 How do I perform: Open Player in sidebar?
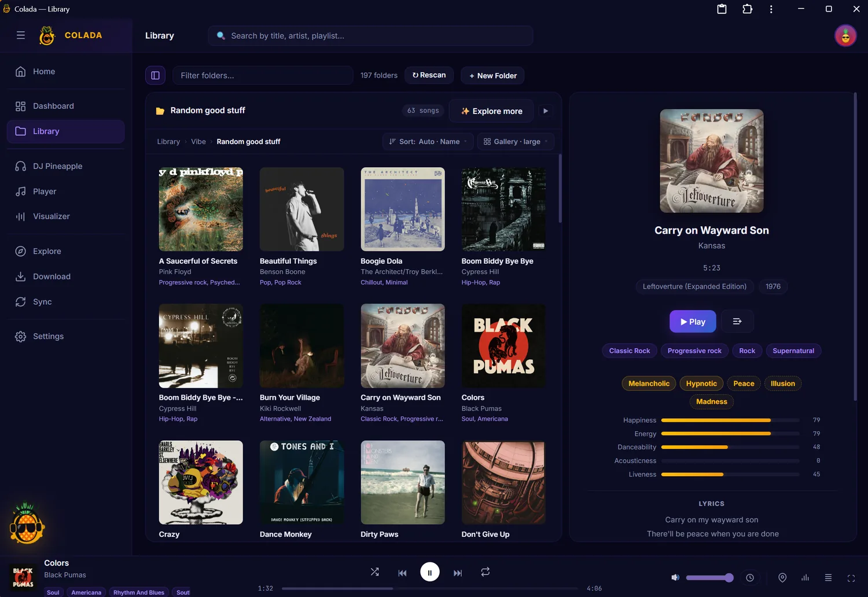point(66,191)
